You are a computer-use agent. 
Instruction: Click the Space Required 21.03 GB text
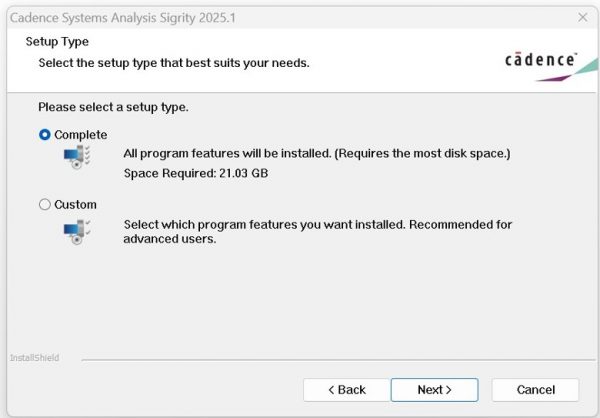196,173
